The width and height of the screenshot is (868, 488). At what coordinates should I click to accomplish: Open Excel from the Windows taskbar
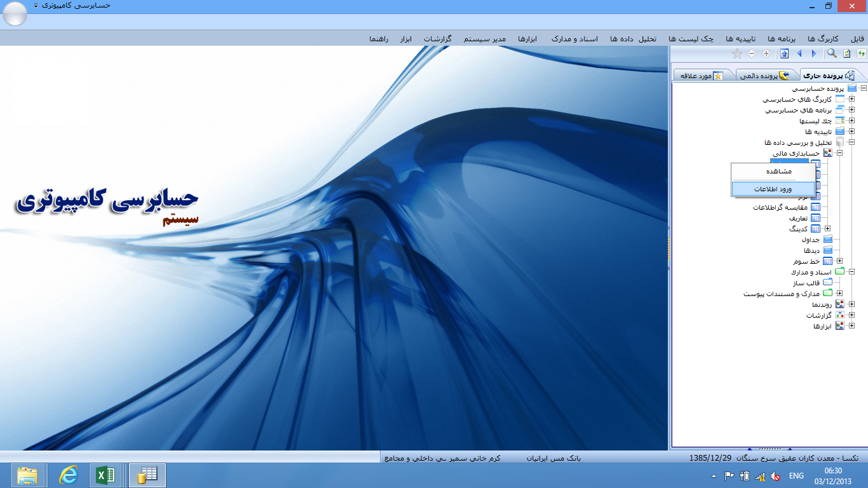(x=105, y=475)
